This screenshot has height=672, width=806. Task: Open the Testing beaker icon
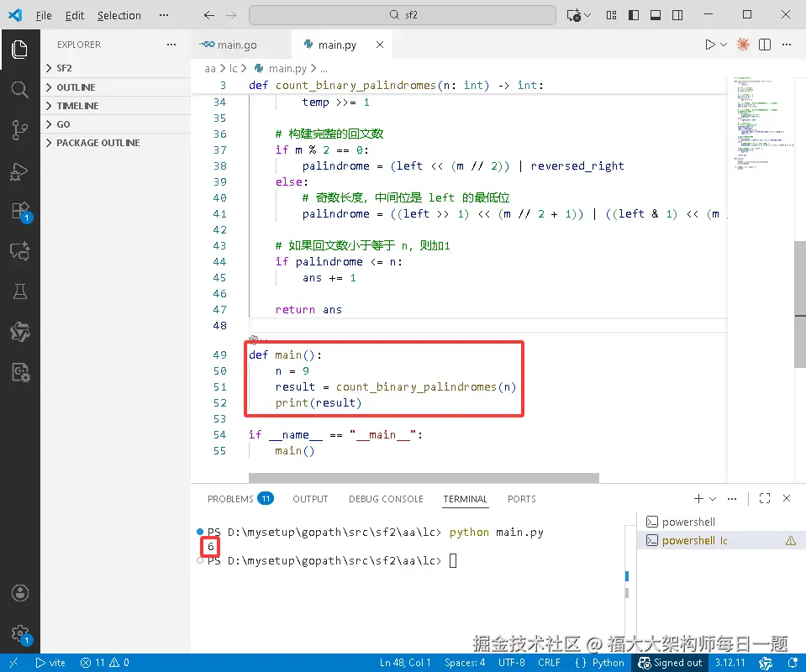[x=19, y=291]
